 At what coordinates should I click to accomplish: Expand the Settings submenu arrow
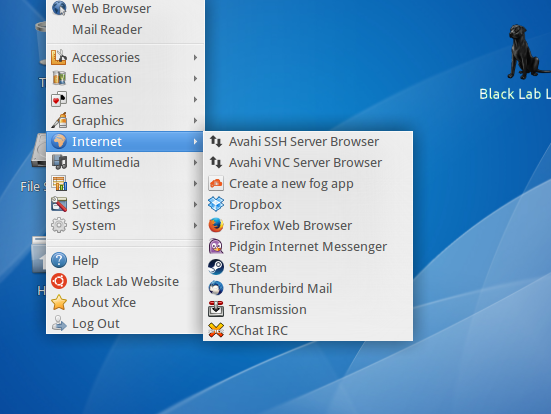[x=195, y=205]
